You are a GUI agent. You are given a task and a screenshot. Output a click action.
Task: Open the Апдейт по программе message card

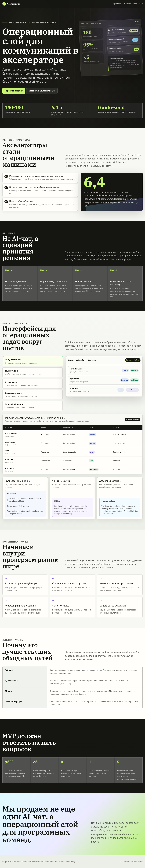120,498
